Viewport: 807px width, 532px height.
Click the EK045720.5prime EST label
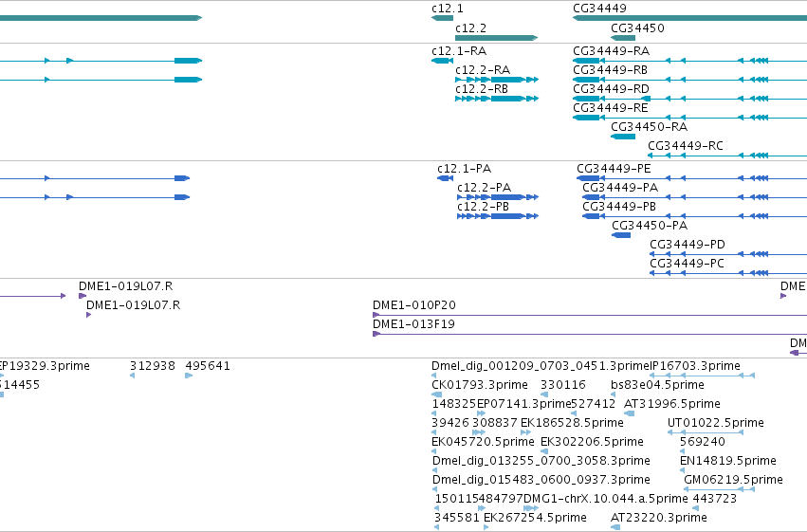(483, 443)
